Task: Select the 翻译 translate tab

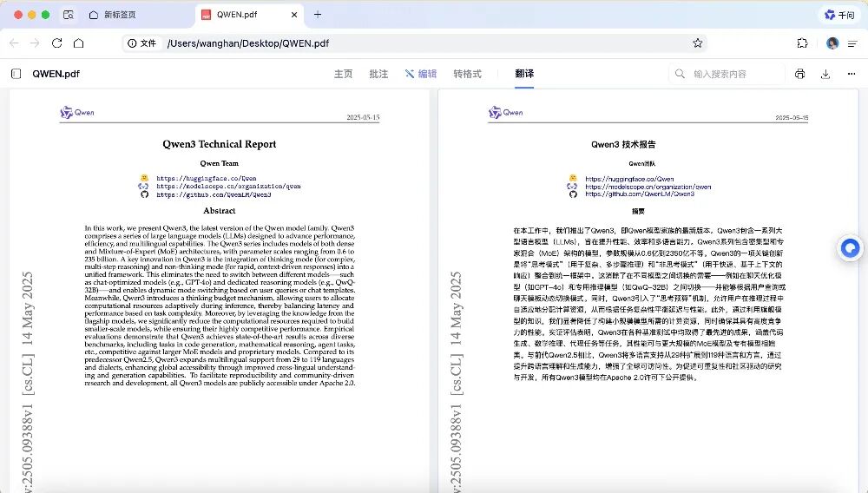Action: (x=524, y=74)
